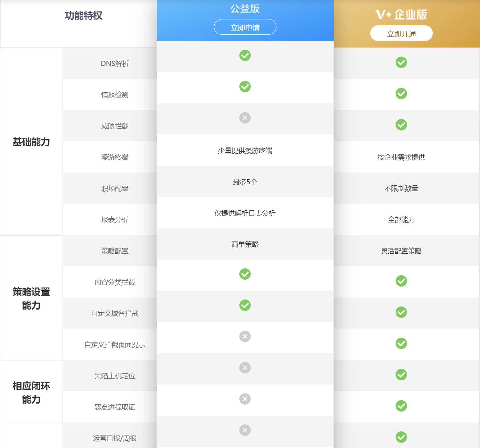
Task: Click the 立即申请 button
Action: point(245,27)
